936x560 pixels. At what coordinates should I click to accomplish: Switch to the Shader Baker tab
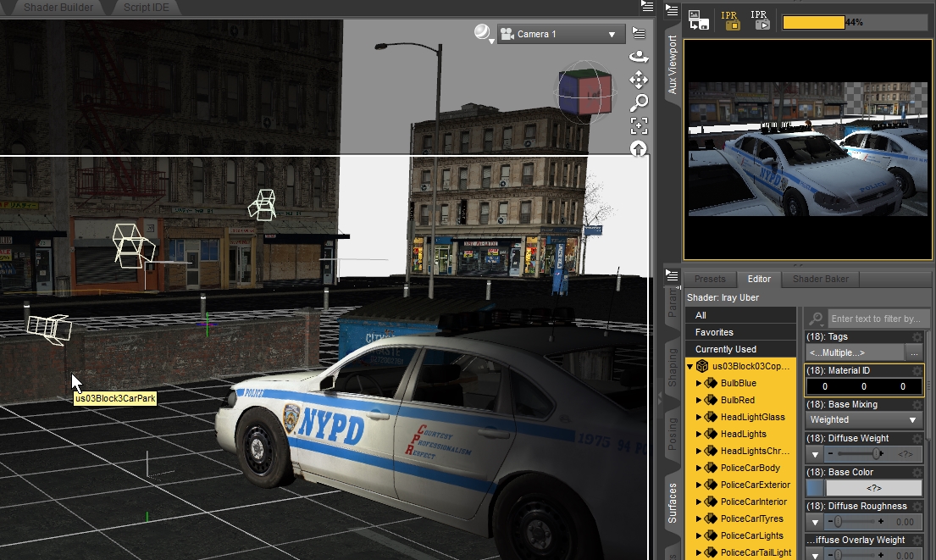[x=820, y=279]
